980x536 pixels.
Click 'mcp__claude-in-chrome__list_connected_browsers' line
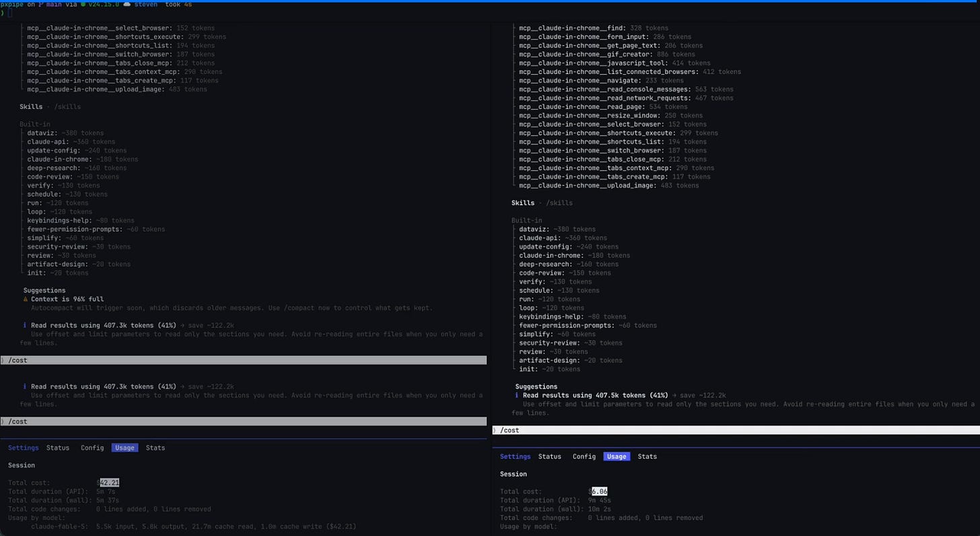tap(630, 72)
